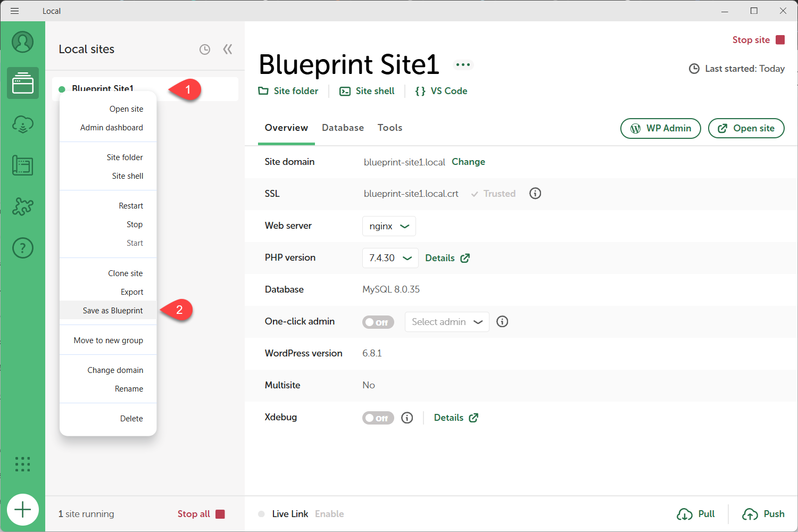Viewport: 798px width, 532px height.
Task: Expand the nginx web server dropdown
Action: point(389,226)
